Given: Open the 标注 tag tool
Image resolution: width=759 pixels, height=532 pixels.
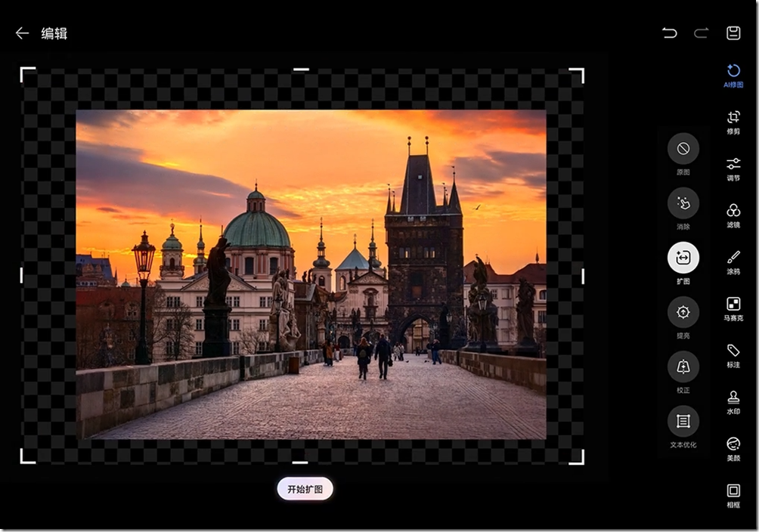Looking at the screenshot, I should click(x=733, y=356).
